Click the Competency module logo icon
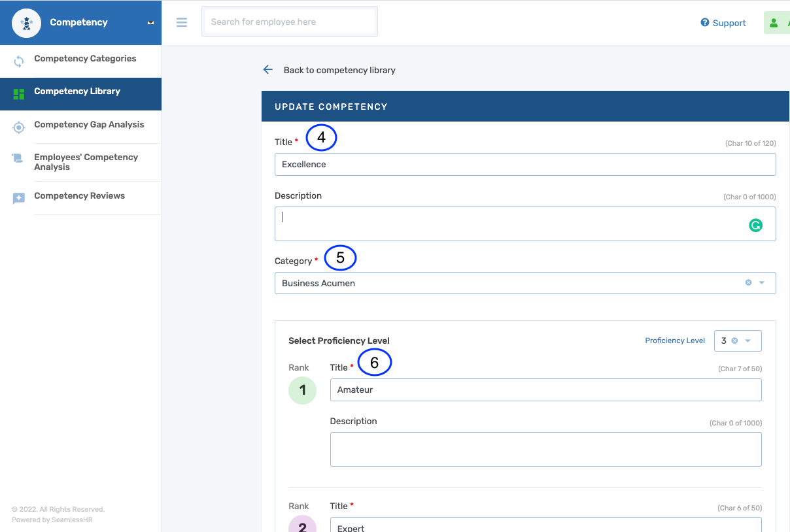Viewport: 790px width, 532px height. pos(26,23)
